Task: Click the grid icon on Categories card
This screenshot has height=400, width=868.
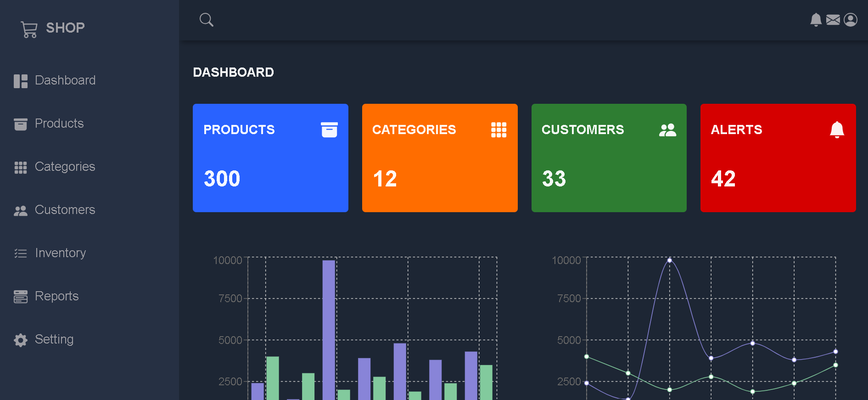Action: (x=498, y=130)
